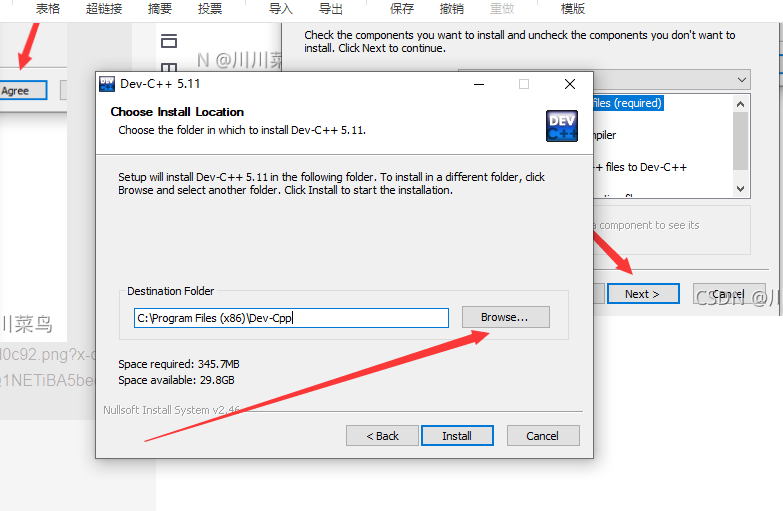The height and width of the screenshot is (511, 783).
Task: Click Next > in the background components window
Action: tap(643, 294)
